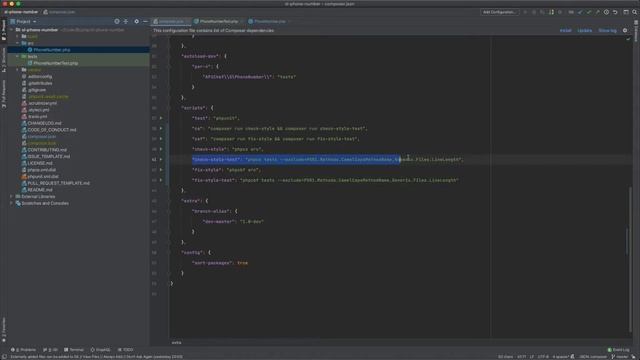
Task: Fold the "config" block in gutter
Action: (x=168, y=252)
